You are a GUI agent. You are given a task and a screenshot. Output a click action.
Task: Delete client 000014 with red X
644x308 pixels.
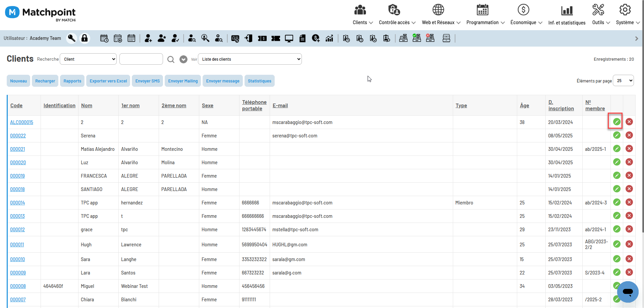click(x=629, y=202)
